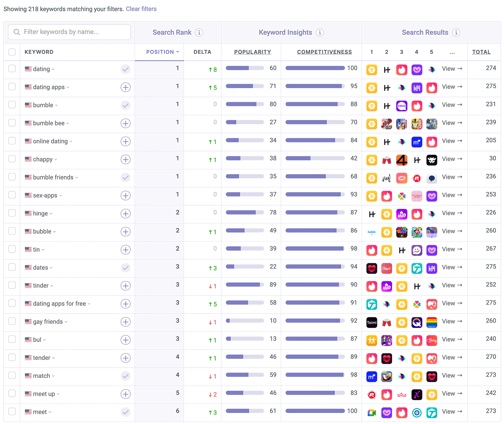This screenshot has width=504, height=424.
Task: Check the 'bumble bee' row checkbox
Action: tap(12, 123)
